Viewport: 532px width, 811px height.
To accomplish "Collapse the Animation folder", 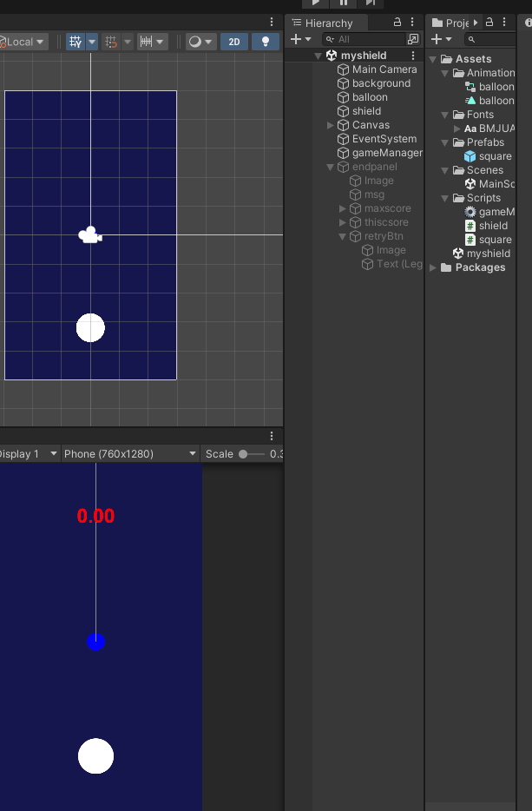I will [x=444, y=73].
